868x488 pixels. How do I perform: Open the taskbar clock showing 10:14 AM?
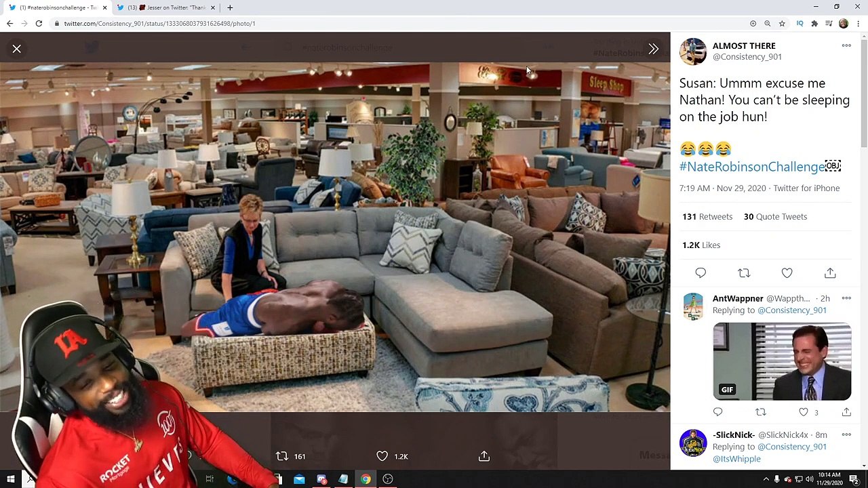[x=830, y=479]
